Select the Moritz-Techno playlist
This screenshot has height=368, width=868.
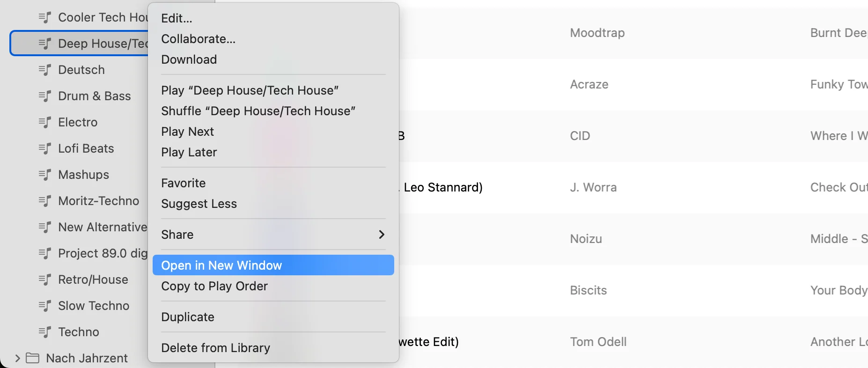(x=98, y=201)
